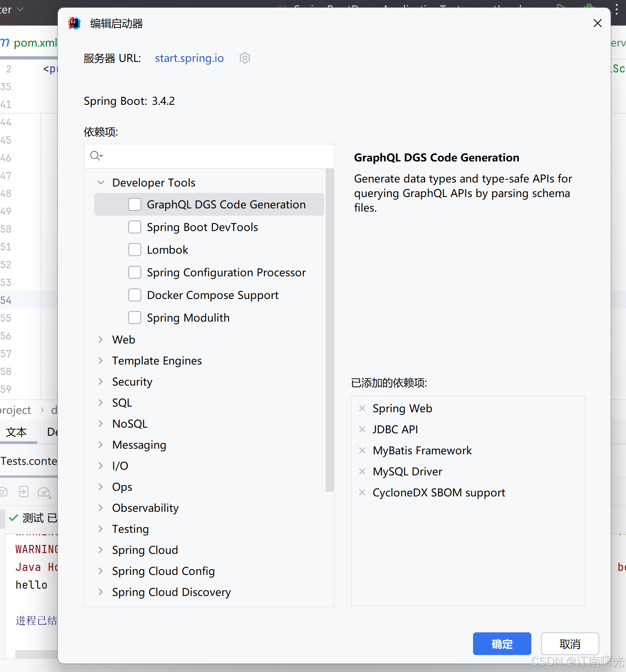Expand Template Engines category
626x672 pixels.
[101, 360]
